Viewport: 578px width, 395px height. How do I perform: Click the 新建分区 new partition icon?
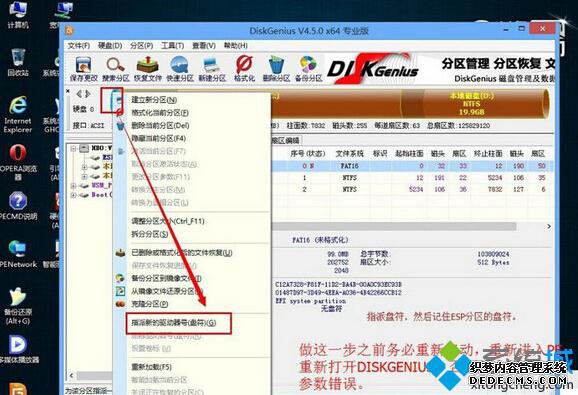click(x=212, y=69)
